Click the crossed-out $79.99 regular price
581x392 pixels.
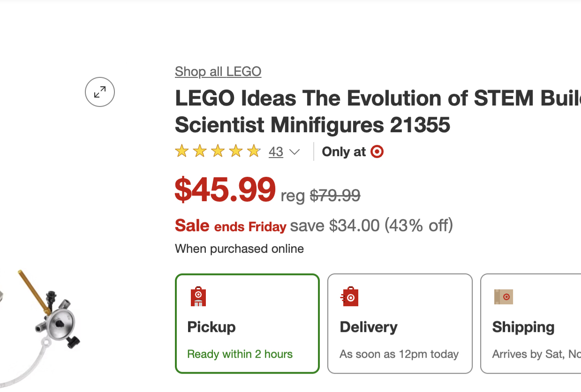tap(335, 195)
